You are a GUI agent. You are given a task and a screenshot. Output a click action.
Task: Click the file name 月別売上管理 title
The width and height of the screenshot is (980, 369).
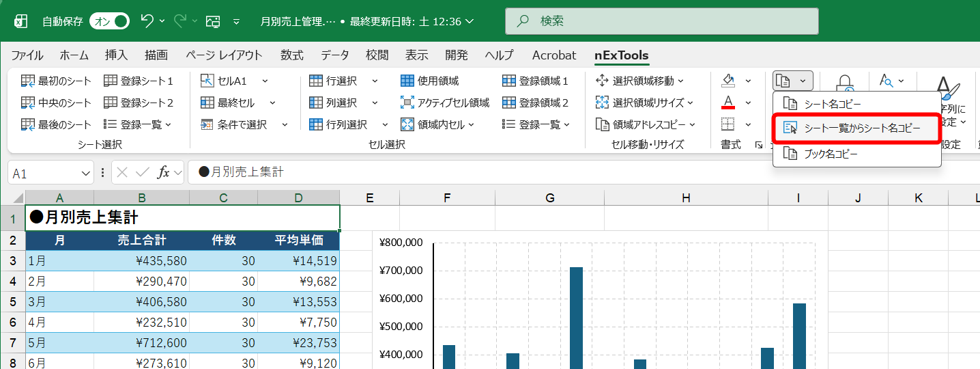point(298,21)
